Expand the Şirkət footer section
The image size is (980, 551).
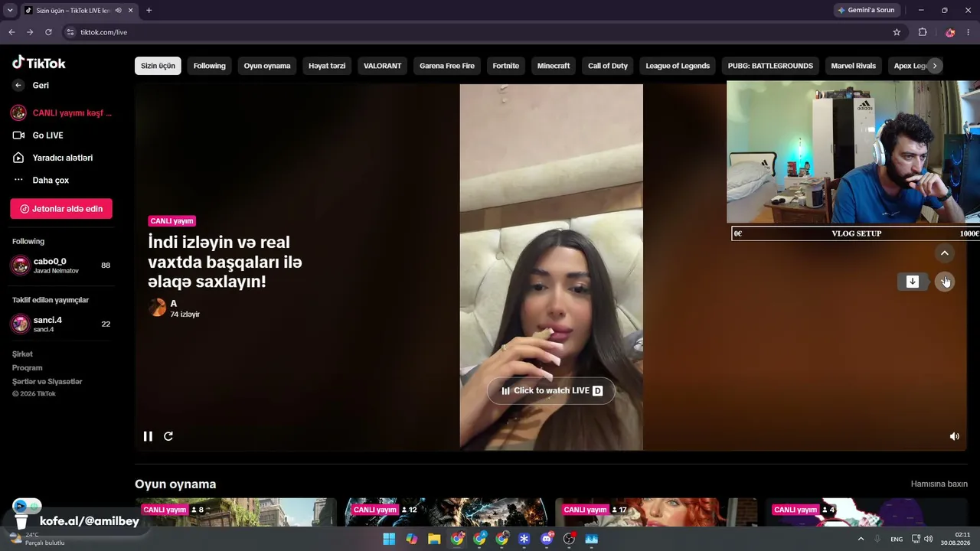[x=22, y=354]
